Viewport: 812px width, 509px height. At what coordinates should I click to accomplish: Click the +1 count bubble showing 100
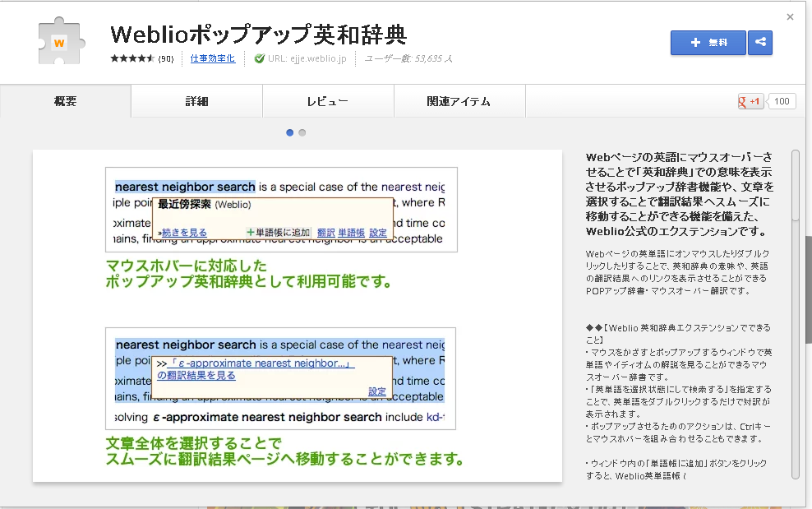click(x=782, y=101)
